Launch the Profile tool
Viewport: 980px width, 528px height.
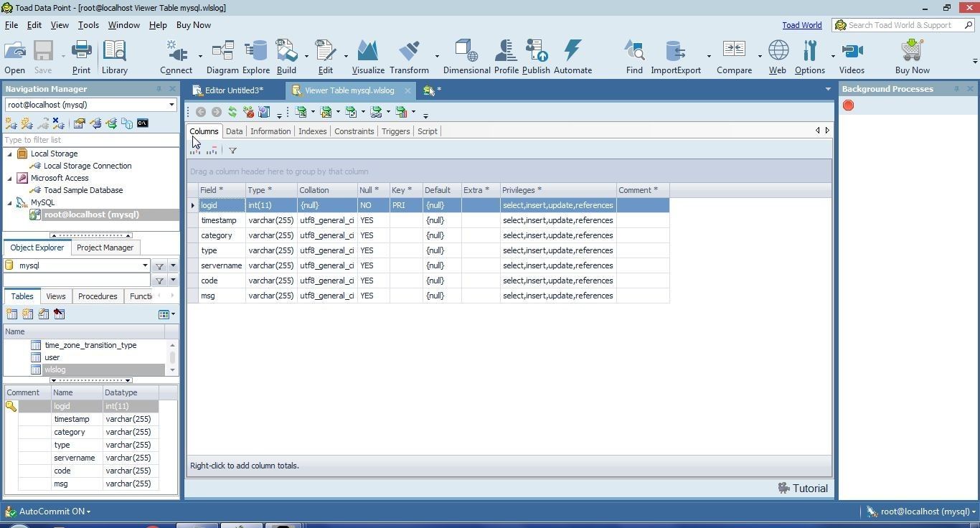point(506,57)
